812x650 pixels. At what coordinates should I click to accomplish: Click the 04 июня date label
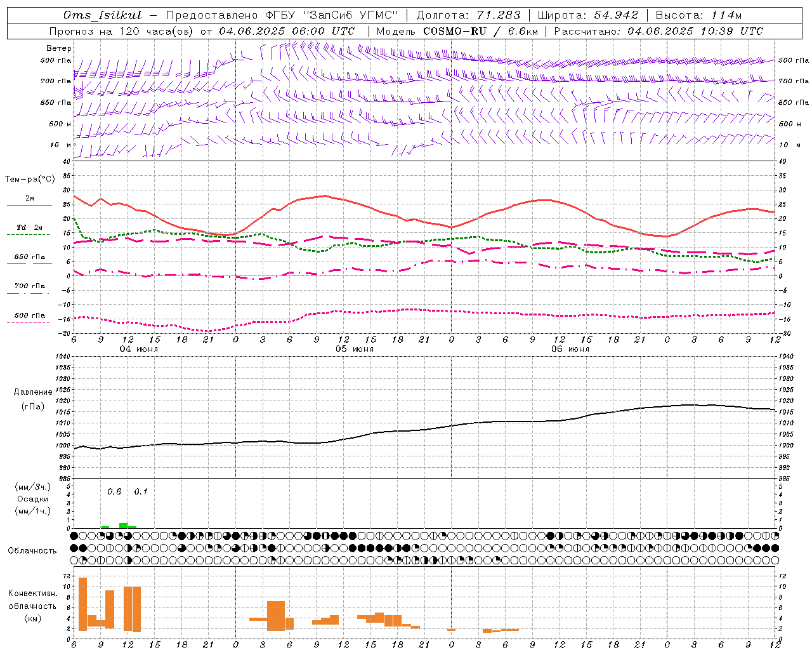click(x=139, y=349)
